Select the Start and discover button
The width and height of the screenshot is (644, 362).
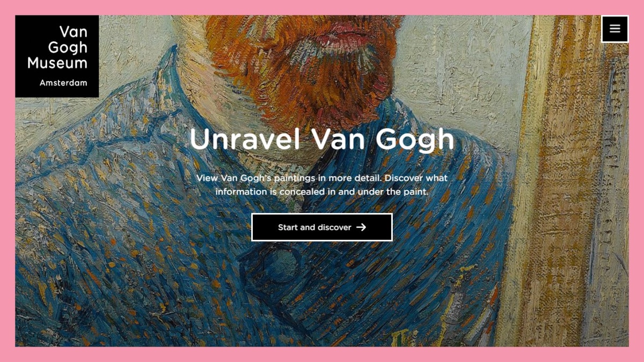(x=322, y=227)
